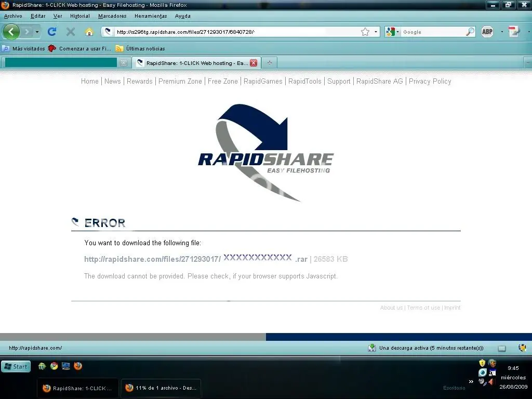Click the Reload page icon

pos(51,32)
